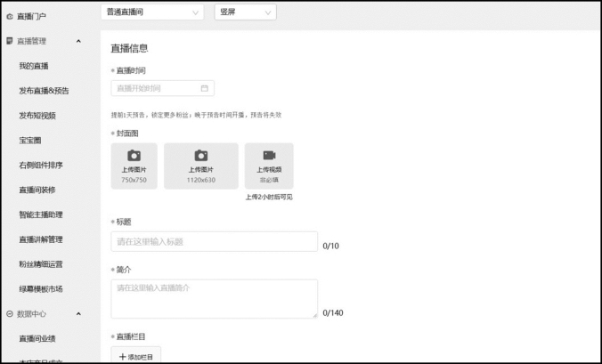Viewport: 602px width, 364px height.
Task: Open 直播间业绩 menu item
Action: point(37,339)
